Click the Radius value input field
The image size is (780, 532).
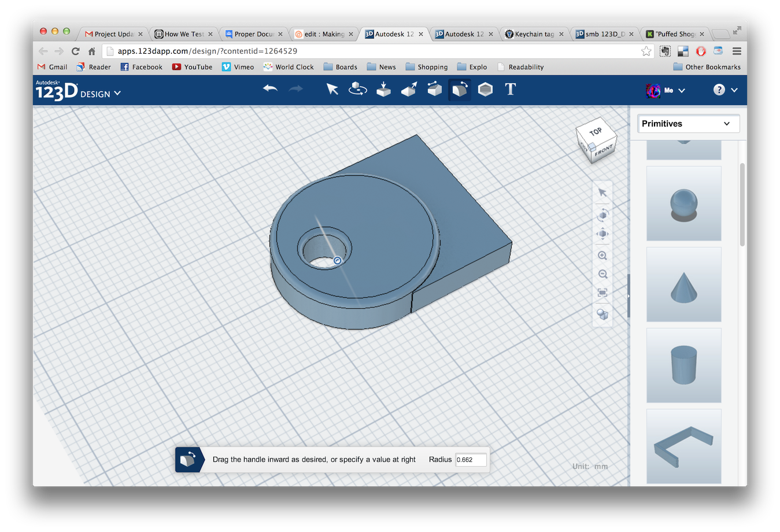(x=471, y=460)
